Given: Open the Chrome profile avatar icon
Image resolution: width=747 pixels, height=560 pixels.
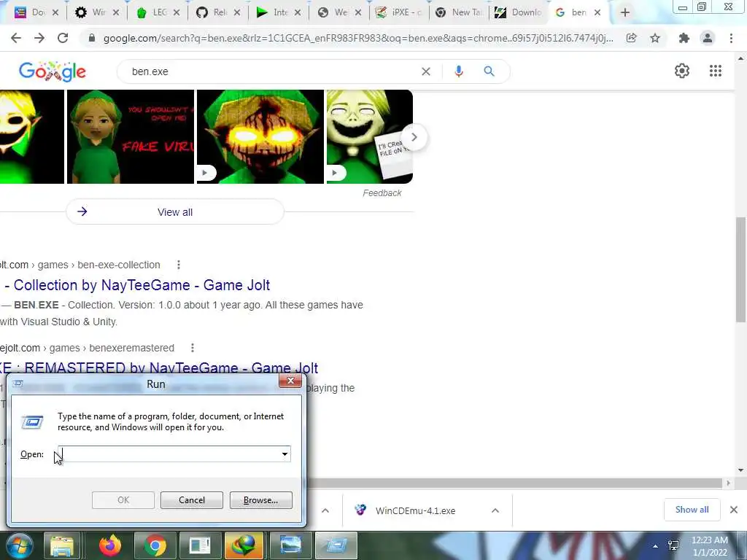Looking at the screenshot, I should point(708,38).
